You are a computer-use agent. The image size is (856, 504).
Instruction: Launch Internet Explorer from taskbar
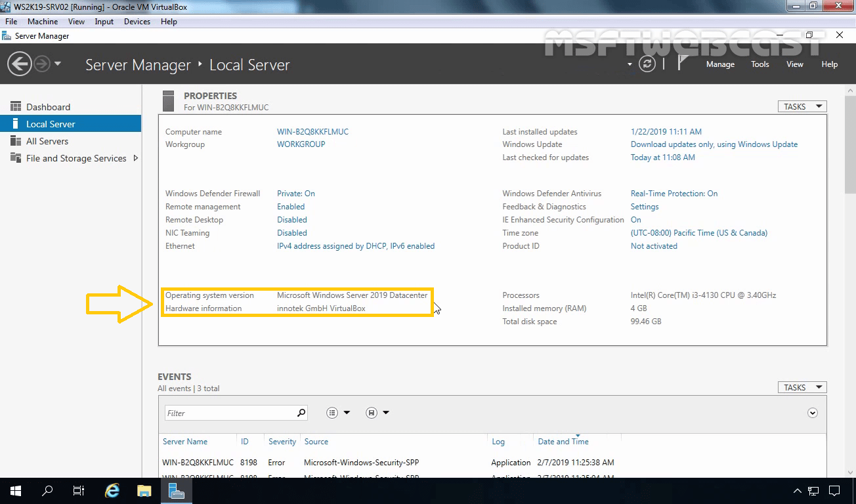pos(113,491)
